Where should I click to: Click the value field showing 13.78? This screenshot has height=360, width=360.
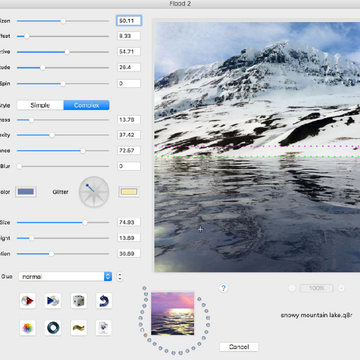tap(129, 119)
